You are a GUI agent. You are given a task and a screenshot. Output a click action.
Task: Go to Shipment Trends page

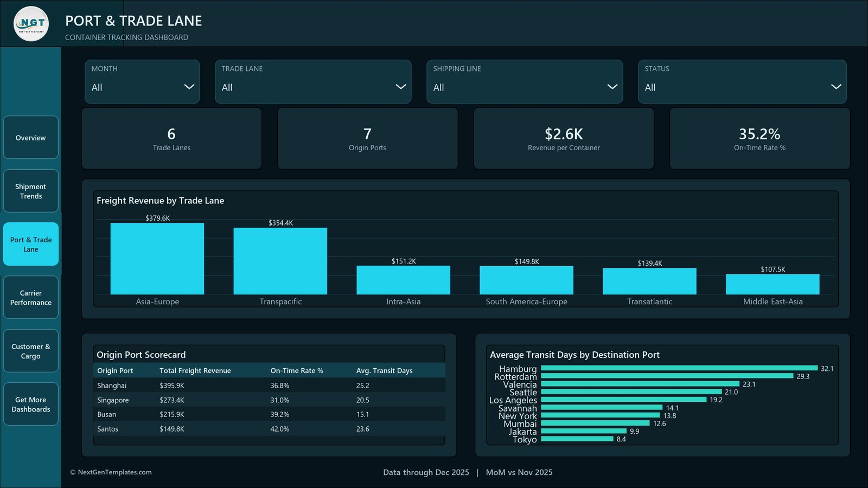[x=31, y=191]
